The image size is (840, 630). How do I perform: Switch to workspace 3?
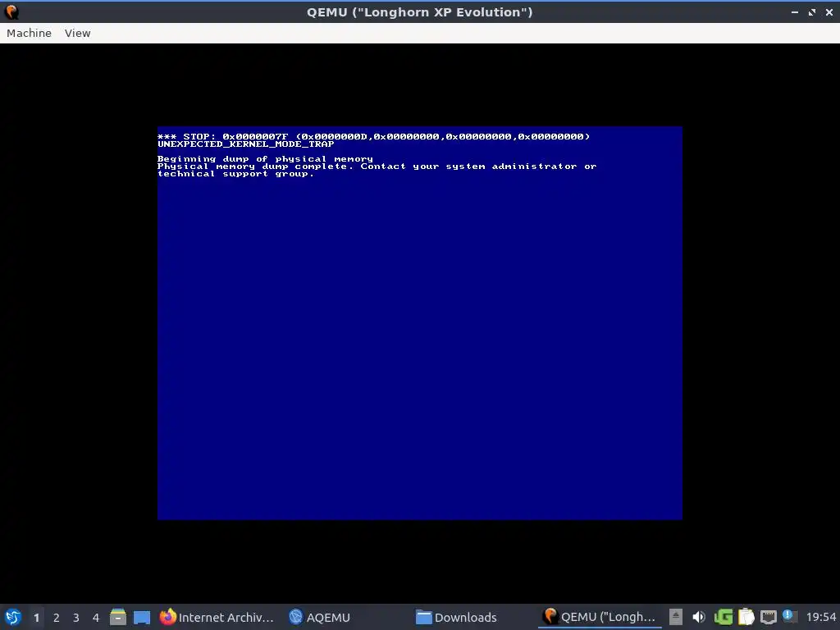click(x=76, y=618)
